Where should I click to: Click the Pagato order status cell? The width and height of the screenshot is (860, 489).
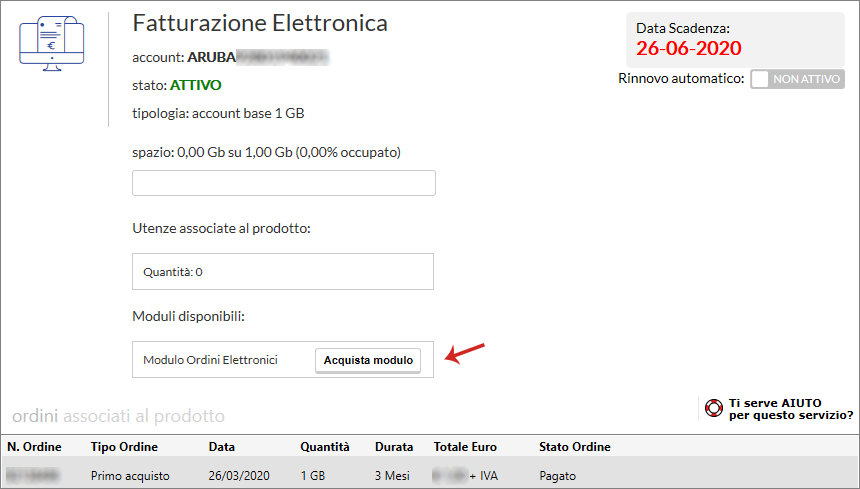(x=557, y=475)
